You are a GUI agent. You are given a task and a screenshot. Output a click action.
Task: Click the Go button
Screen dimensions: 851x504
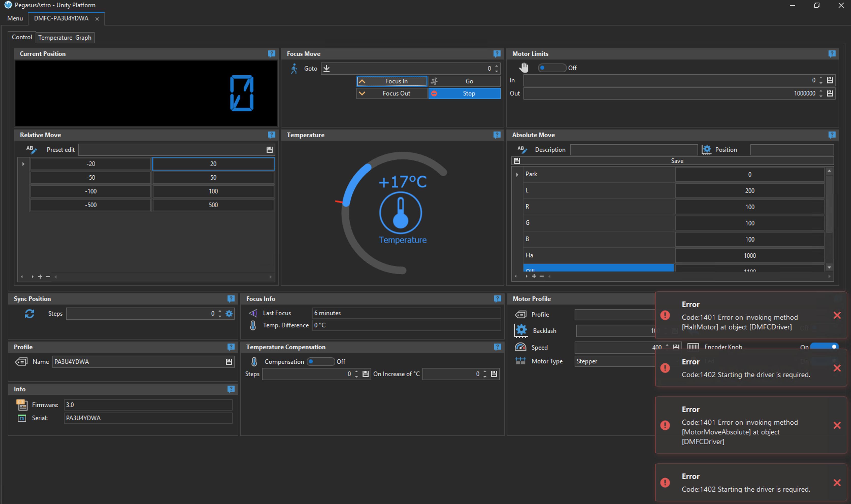464,81
